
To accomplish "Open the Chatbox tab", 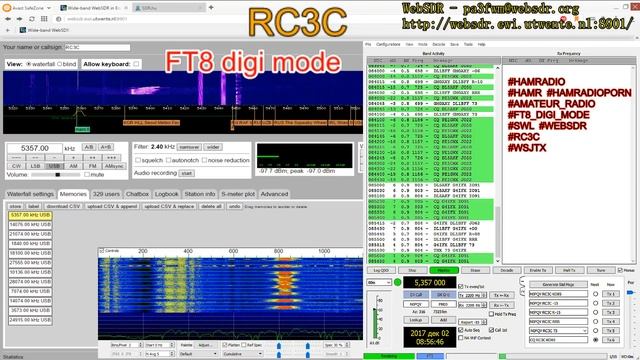I will tap(137, 194).
